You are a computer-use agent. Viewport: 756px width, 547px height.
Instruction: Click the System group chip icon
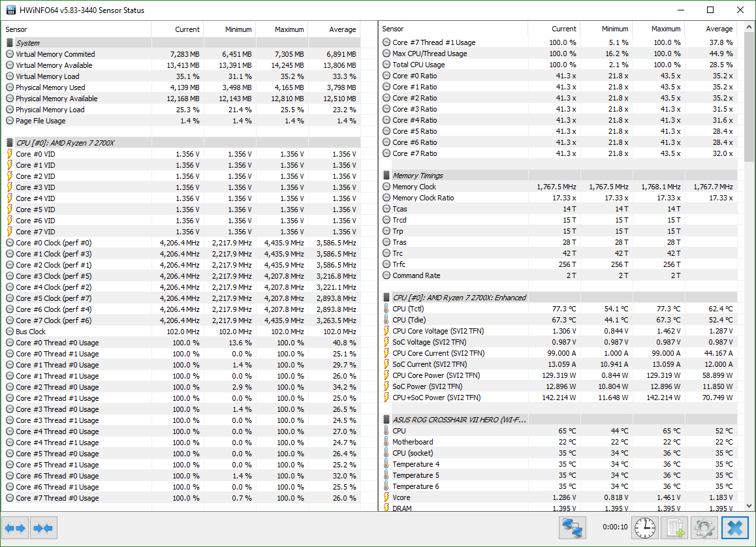[x=10, y=43]
